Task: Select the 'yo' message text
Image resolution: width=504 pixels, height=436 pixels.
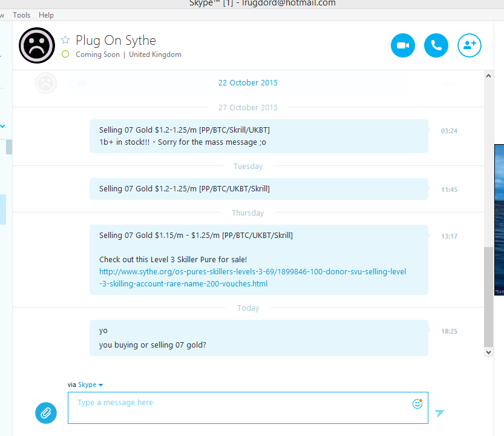Action: coord(103,331)
